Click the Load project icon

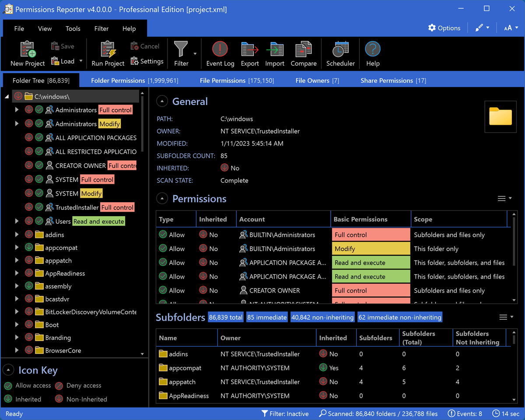pyautogui.click(x=55, y=61)
